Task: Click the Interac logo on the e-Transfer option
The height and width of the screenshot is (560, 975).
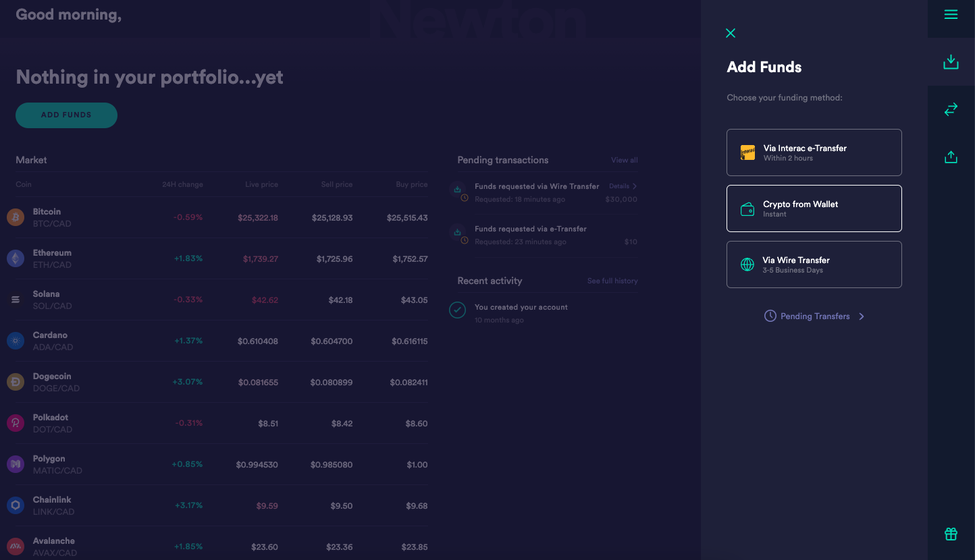Action: click(747, 152)
